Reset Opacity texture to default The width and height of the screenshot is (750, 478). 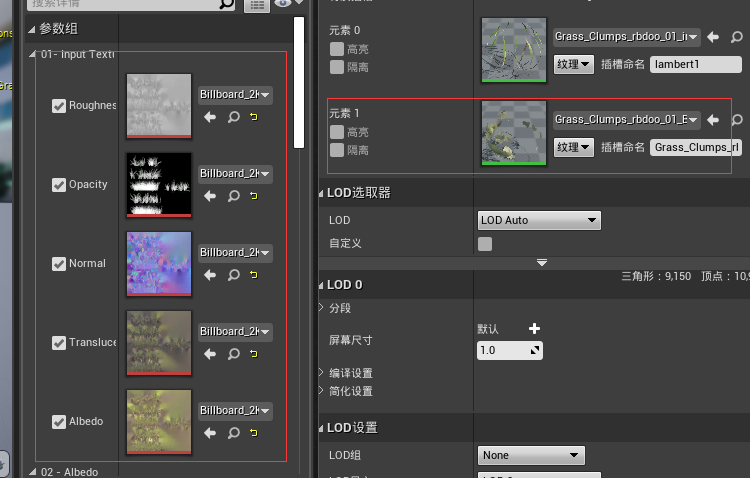tap(254, 196)
